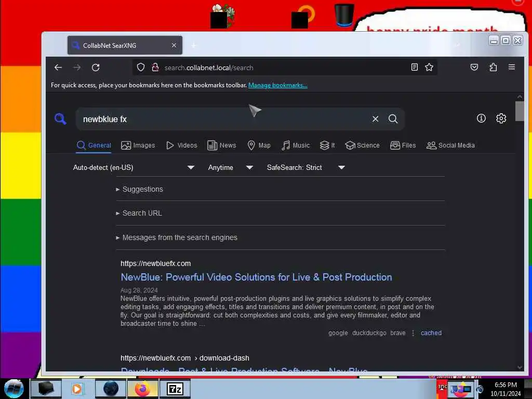Screen dimensions: 532x399
Task: Toggle reader view icon in address bar
Action: [x=414, y=67]
